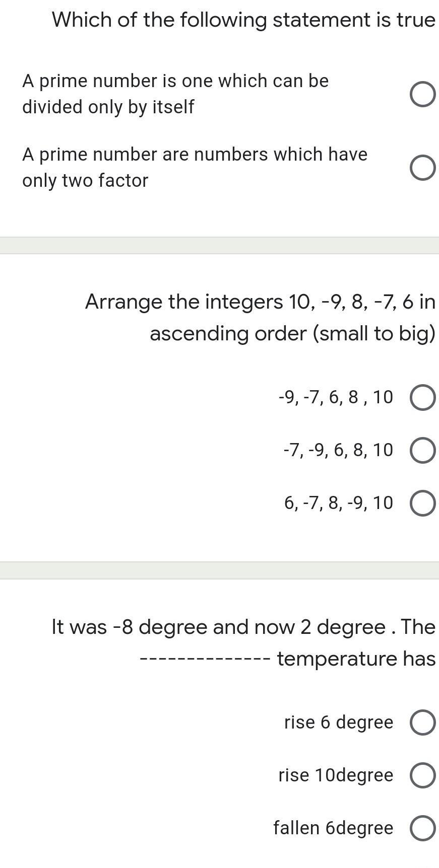Screen dimensions: 439x868
Task: Click the 'It was -8 degree' question title
Action: [243, 627]
